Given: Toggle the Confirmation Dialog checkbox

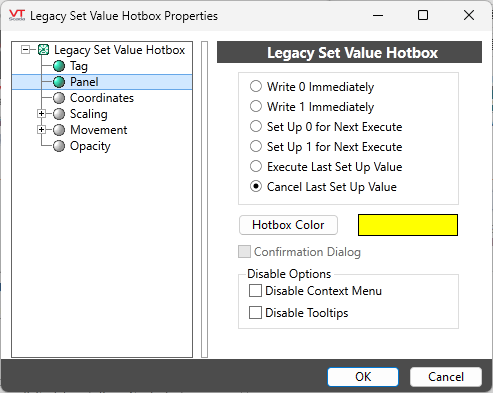Looking at the screenshot, I should [x=244, y=252].
